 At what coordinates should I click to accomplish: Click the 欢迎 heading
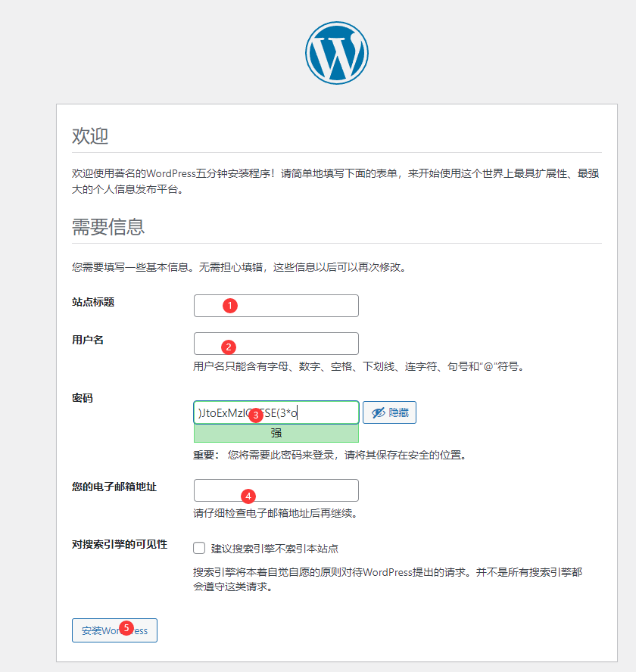tap(90, 136)
